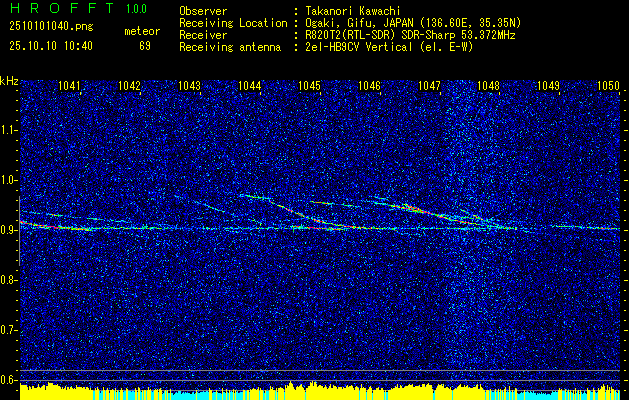
Task: Click frequency axis label 0.7
Action: [9, 330]
